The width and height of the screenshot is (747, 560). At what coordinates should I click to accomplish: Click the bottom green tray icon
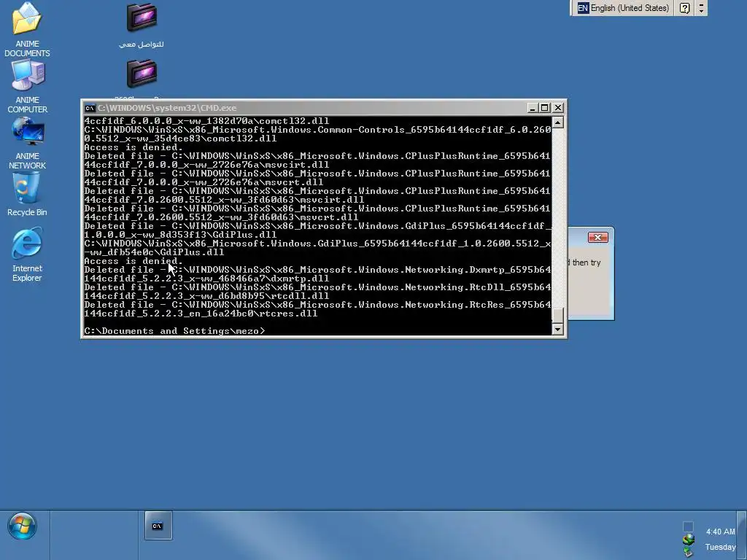[688, 551]
